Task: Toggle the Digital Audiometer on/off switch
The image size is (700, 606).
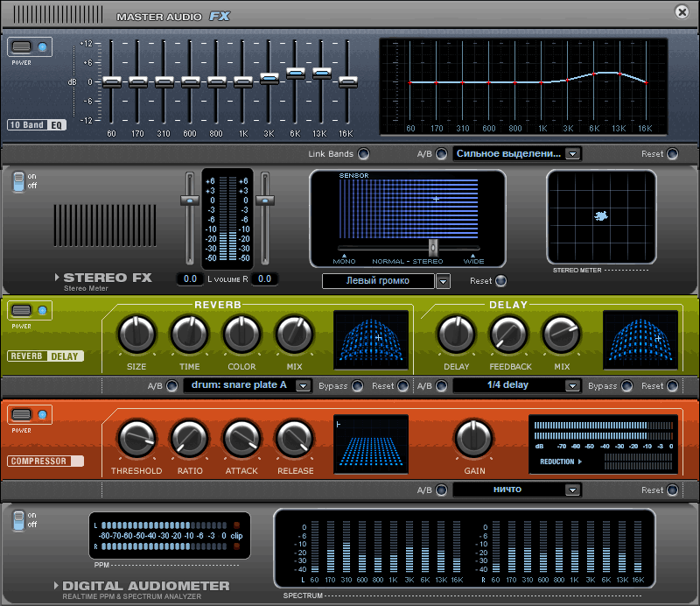Action: 18,520
